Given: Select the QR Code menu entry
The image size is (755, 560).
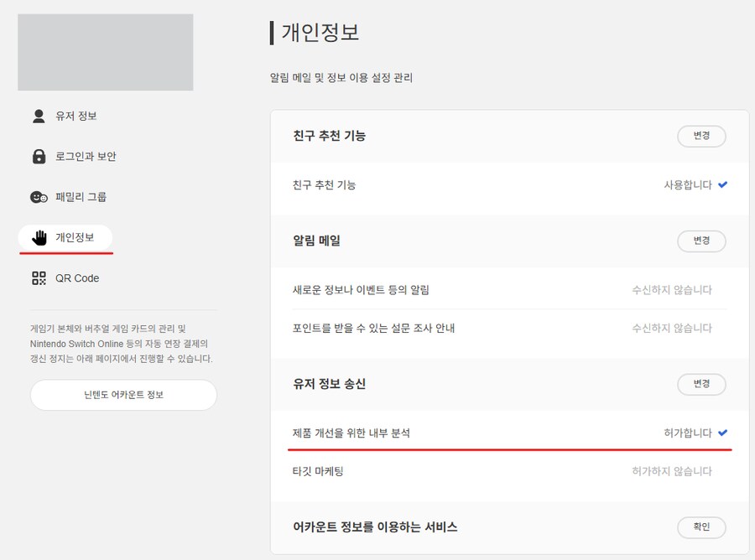Looking at the screenshot, I should click(77, 278).
